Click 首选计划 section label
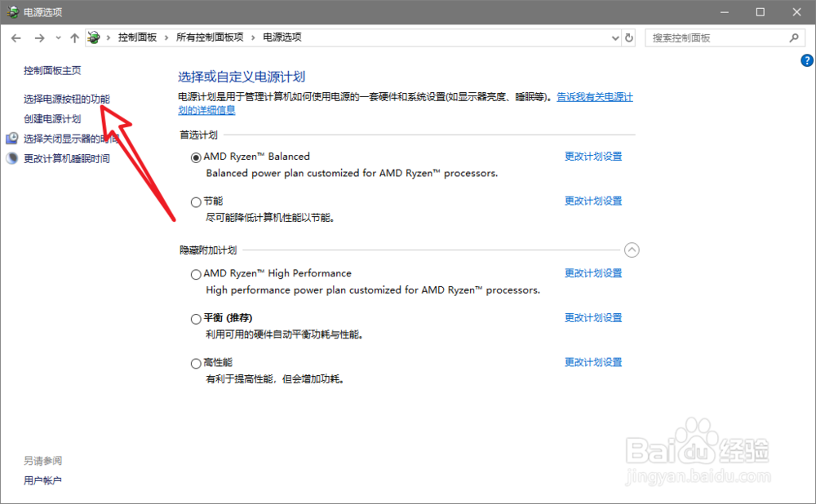 pos(199,135)
